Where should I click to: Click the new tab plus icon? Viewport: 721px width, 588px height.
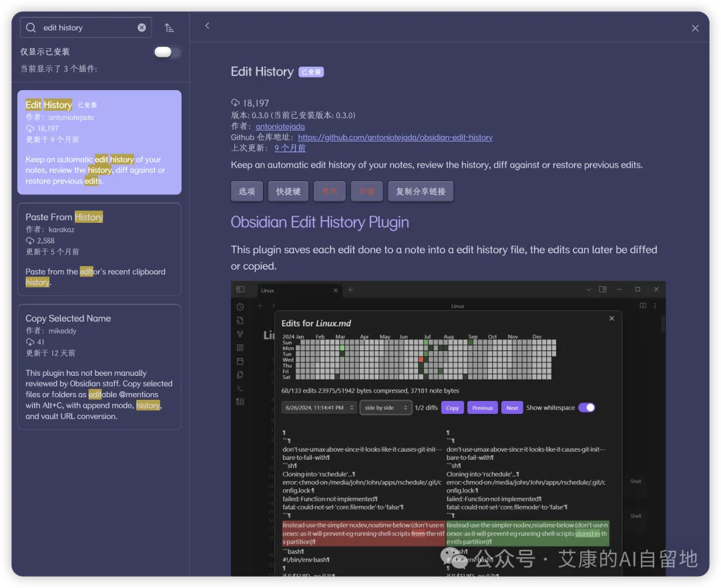(350, 290)
